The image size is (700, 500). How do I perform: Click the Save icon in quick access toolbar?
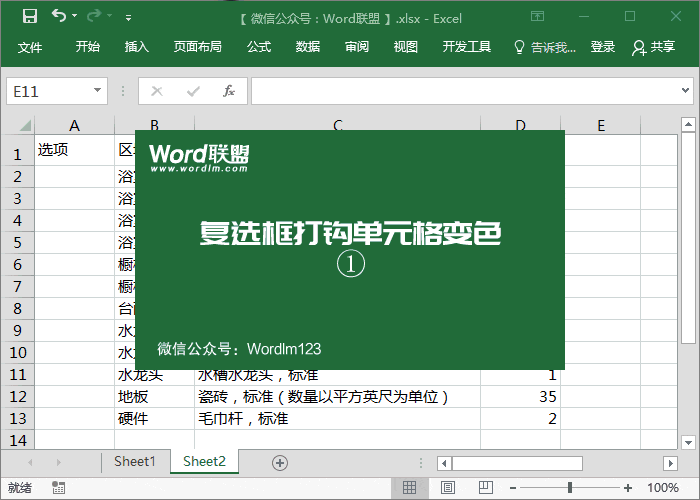click(x=30, y=17)
